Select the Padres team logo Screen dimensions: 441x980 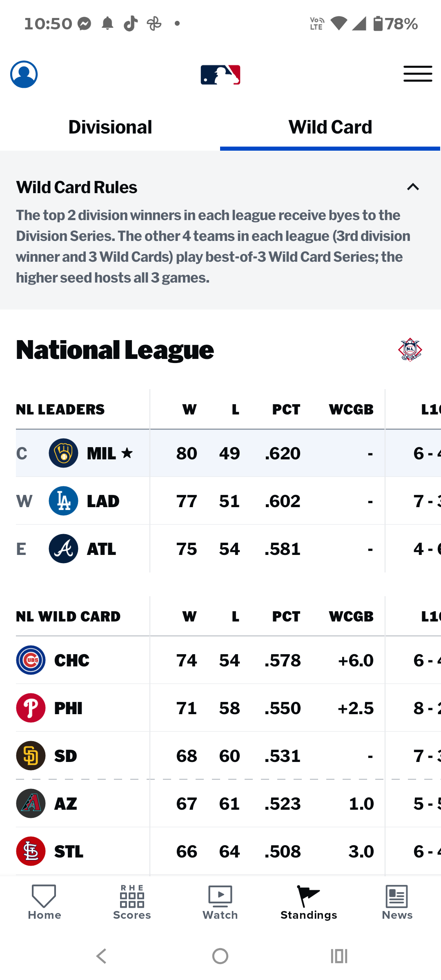(31, 756)
